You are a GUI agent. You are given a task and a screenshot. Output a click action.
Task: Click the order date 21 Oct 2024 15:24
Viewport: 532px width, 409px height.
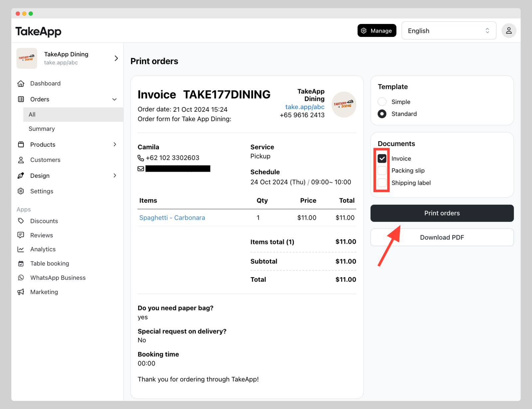200,109
